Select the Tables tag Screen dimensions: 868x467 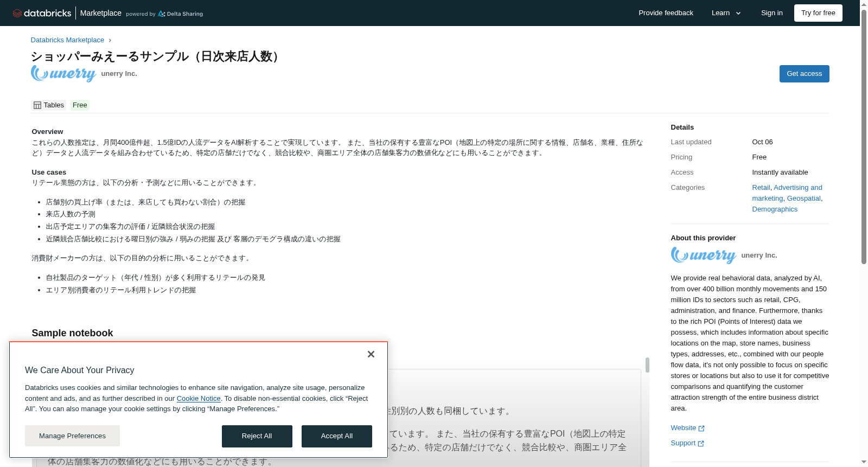coord(49,105)
